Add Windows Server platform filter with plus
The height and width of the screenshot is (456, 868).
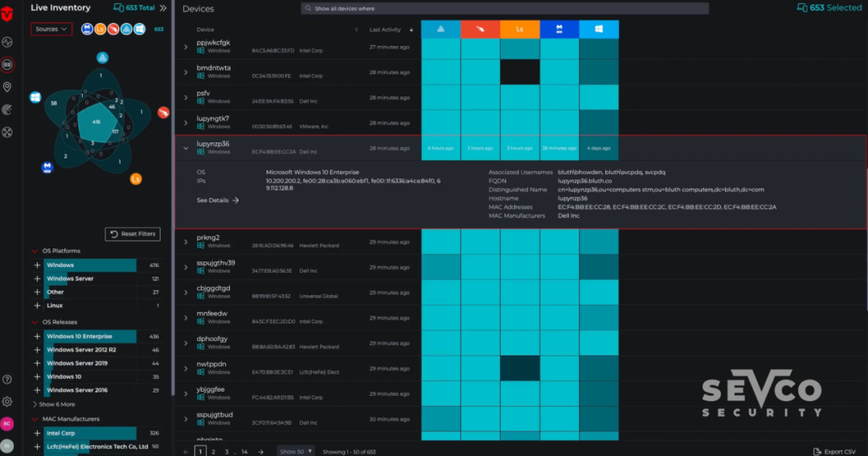[x=37, y=279]
